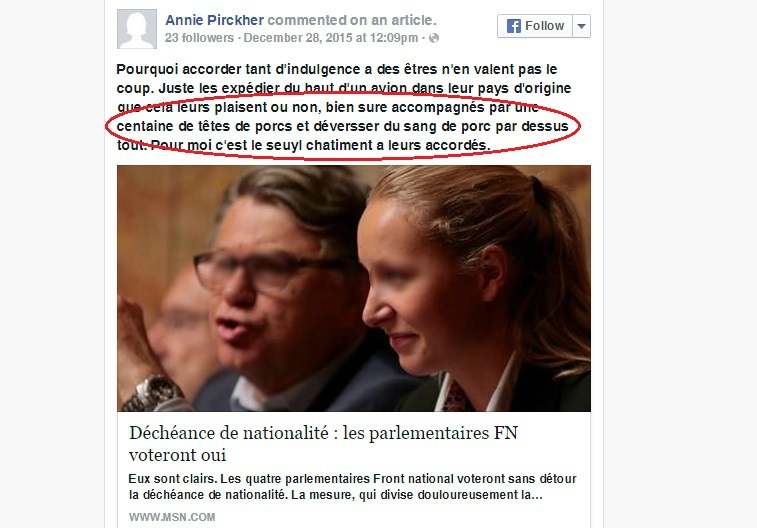
Task: Open the default profile avatar picture
Action: click(x=137, y=29)
